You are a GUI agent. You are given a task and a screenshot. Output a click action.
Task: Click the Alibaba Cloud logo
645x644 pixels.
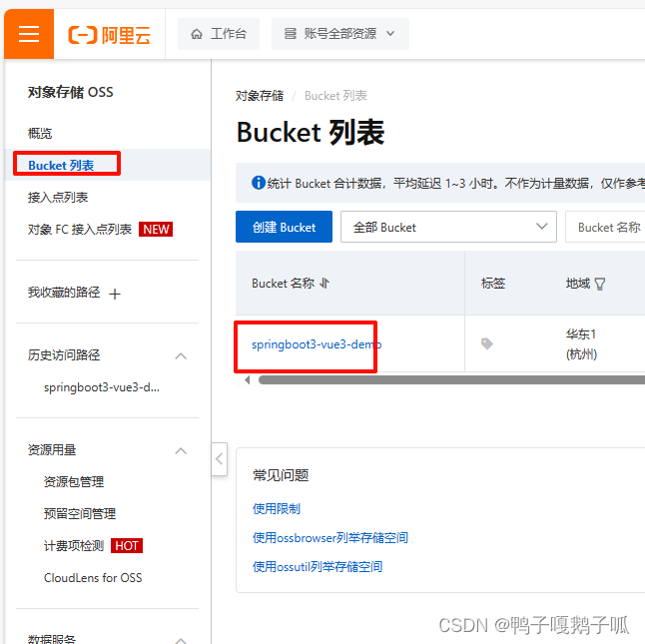click(x=110, y=35)
